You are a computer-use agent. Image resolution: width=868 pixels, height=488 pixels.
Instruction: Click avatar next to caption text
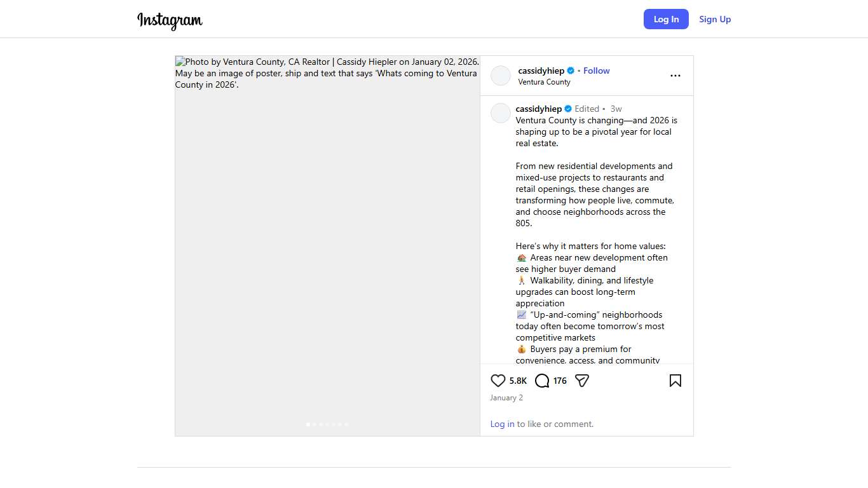501,113
